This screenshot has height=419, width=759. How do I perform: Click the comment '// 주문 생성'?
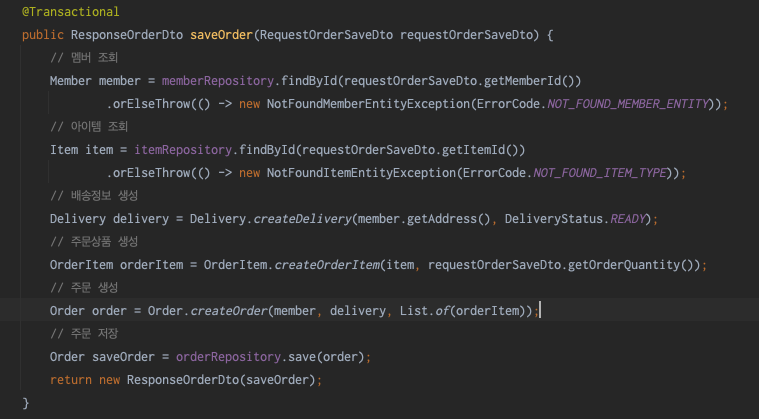tap(84, 288)
